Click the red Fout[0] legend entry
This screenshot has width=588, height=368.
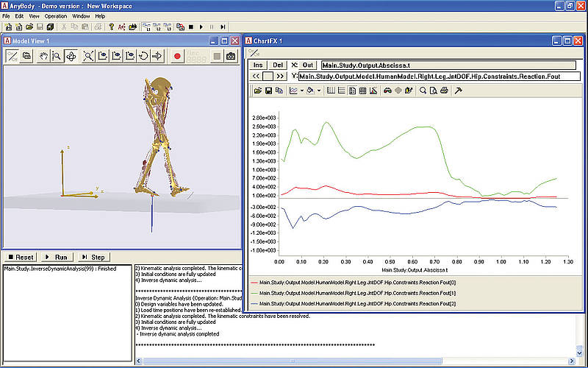[x=354, y=283]
